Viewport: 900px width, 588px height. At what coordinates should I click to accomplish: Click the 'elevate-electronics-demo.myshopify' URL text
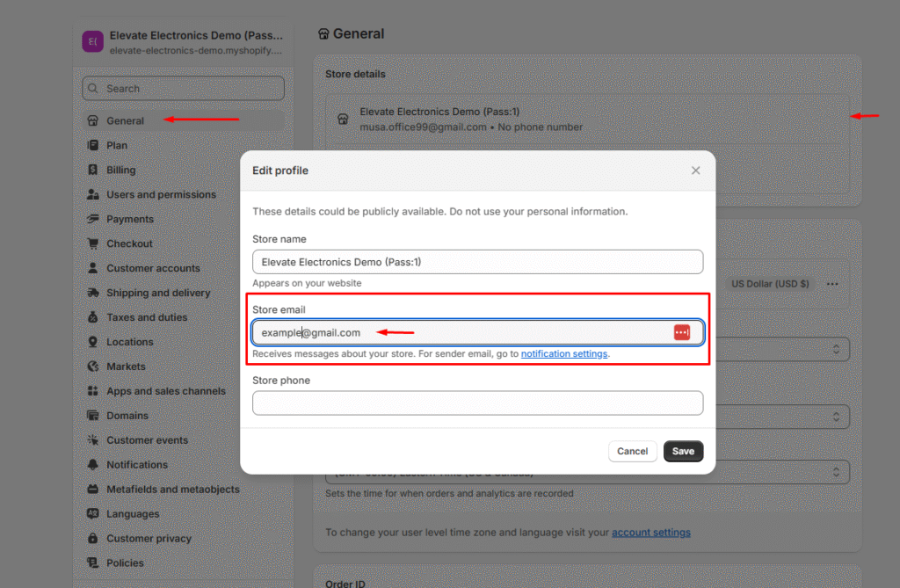tap(196, 50)
